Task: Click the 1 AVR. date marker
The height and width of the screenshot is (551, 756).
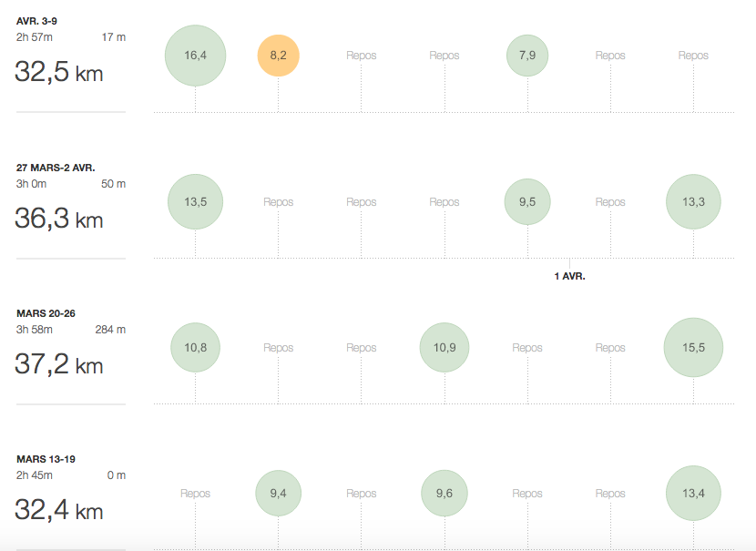Action: (569, 276)
